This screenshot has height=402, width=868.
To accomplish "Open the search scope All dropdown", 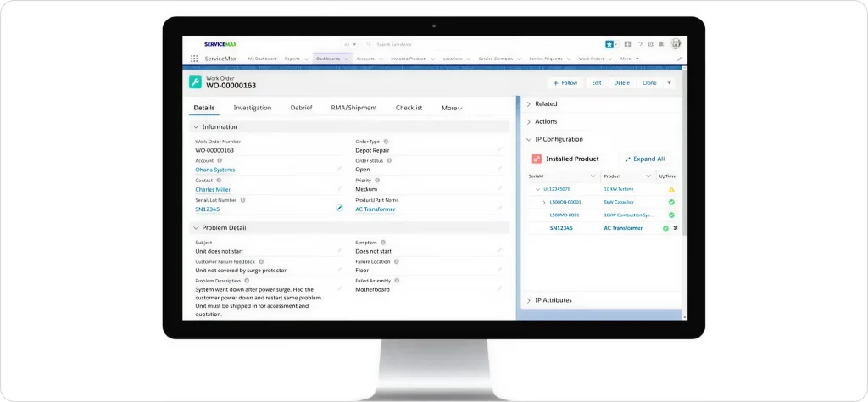I will (x=350, y=44).
